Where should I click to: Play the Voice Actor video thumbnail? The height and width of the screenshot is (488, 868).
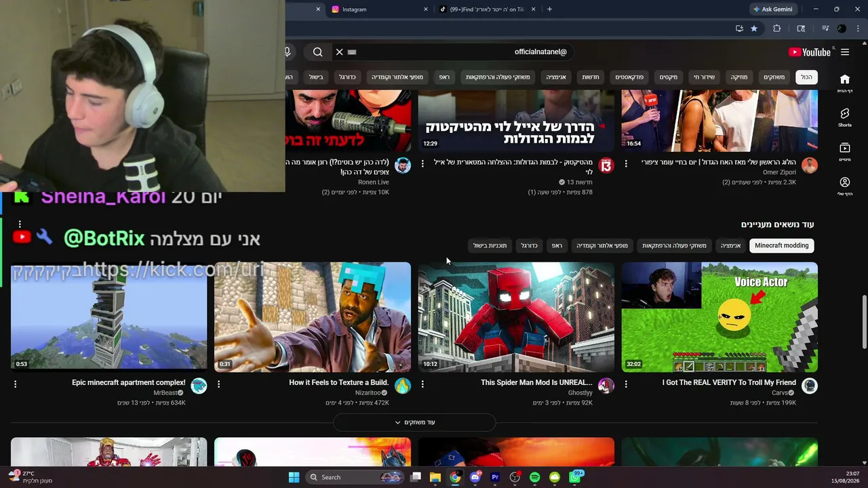[x=719, y=317]
